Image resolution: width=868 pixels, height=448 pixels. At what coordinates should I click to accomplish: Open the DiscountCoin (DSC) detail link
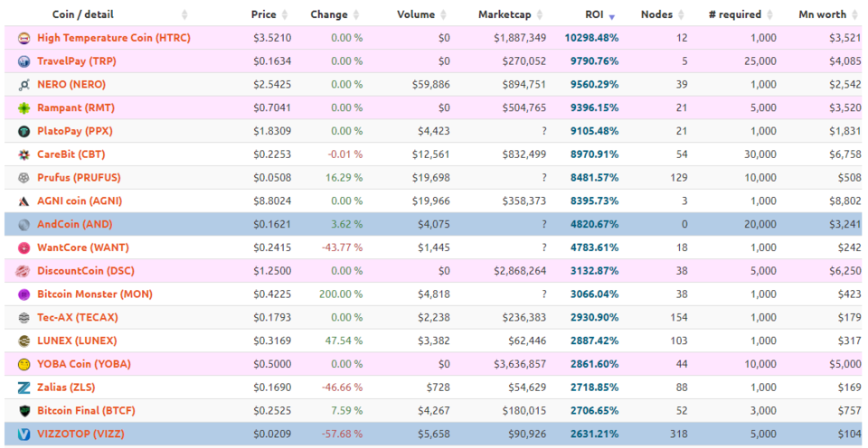pos(84,271)
